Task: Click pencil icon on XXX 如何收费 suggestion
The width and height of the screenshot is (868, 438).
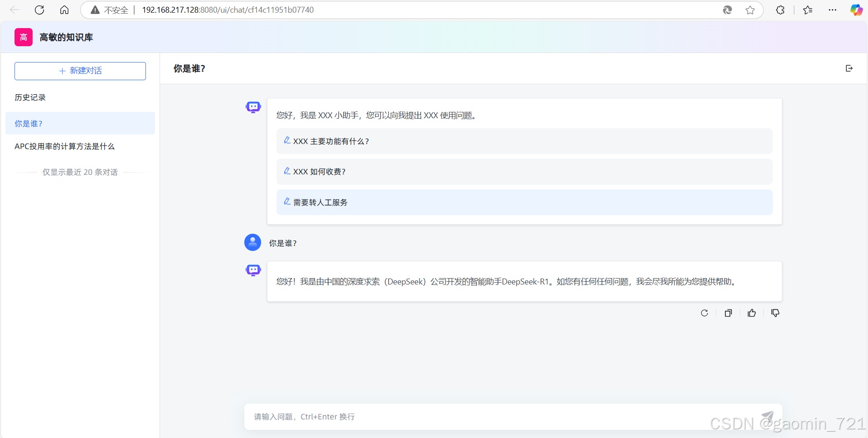Action: pos(287,171)
